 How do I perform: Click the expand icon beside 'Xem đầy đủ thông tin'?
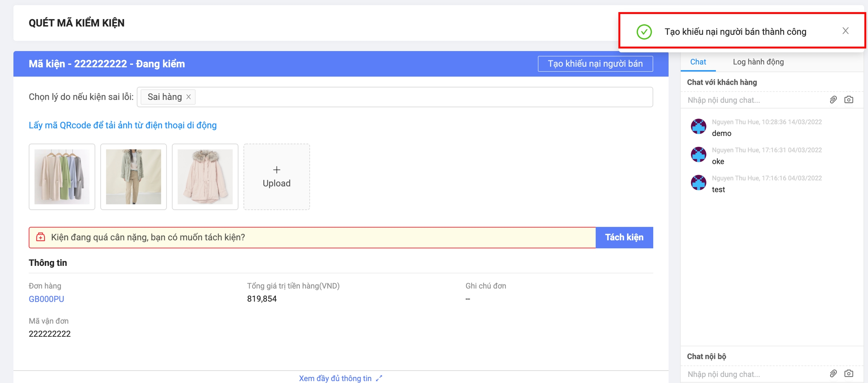tap(379, 378)
